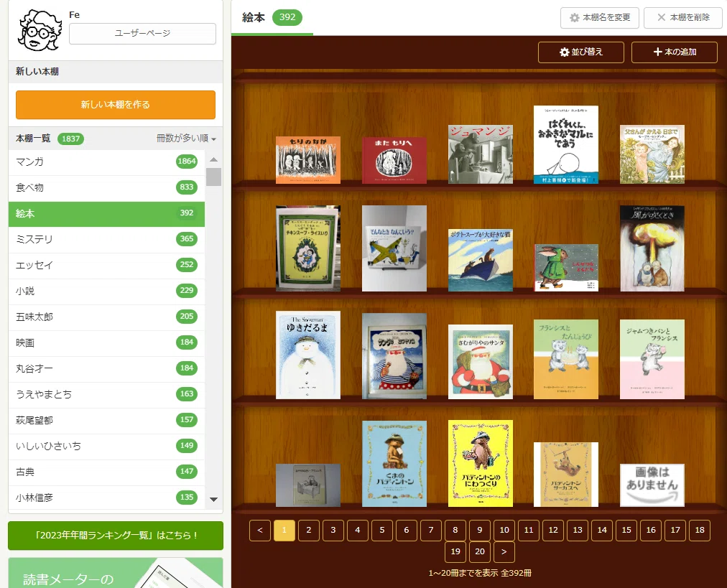Select the 小説 bookshelf
This screenshot has height=588, width=727.
(106, 291)
